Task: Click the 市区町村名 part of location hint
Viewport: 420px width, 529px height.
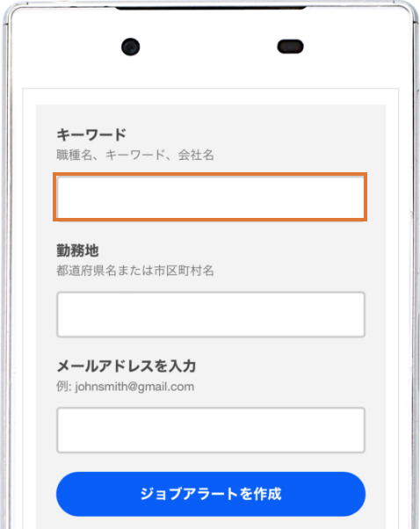Action: [184, 271]
